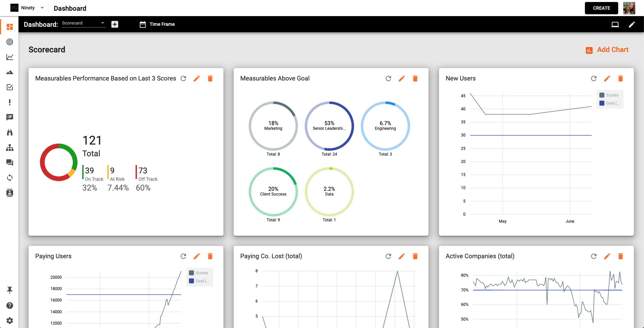Click the Add Chart button
Screen dimensions: 644x328
pyautogui.click(x=607, y=50)
